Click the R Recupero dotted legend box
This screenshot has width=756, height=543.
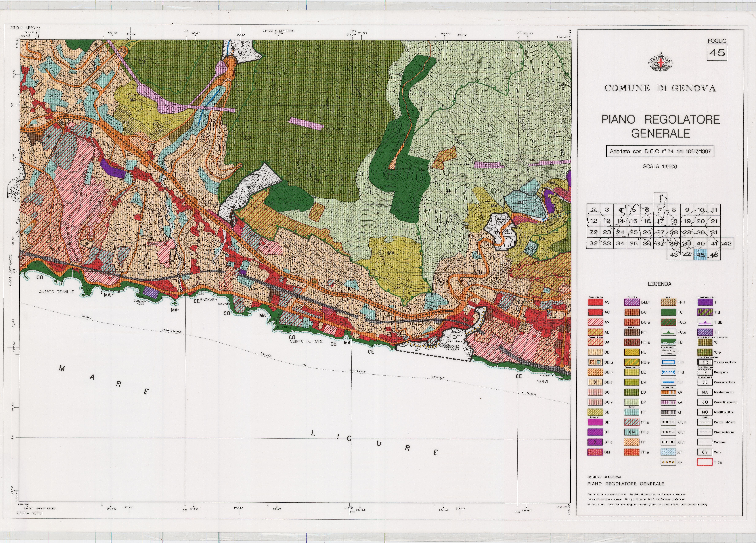705,372
